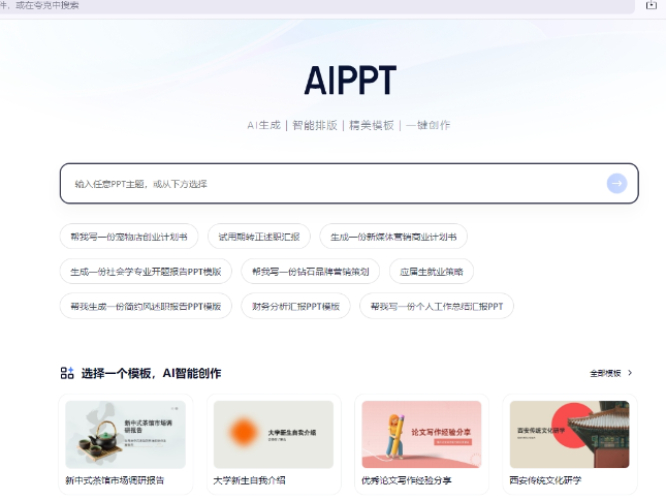Image resolution: width=666 pixels, height=500 pixels.
Task: Choose 帮我写一份宠物店创业计划书 suggestion
Action: (x=129, y=237)
